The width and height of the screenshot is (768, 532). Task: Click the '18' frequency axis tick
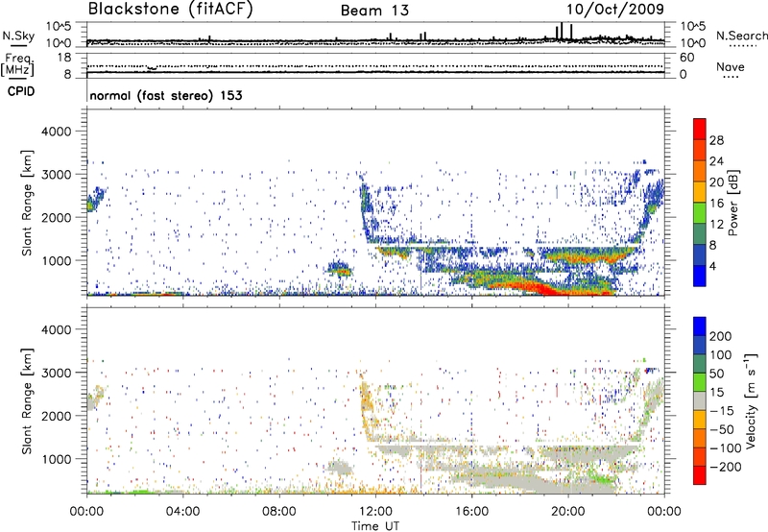[x=64, y=58]
